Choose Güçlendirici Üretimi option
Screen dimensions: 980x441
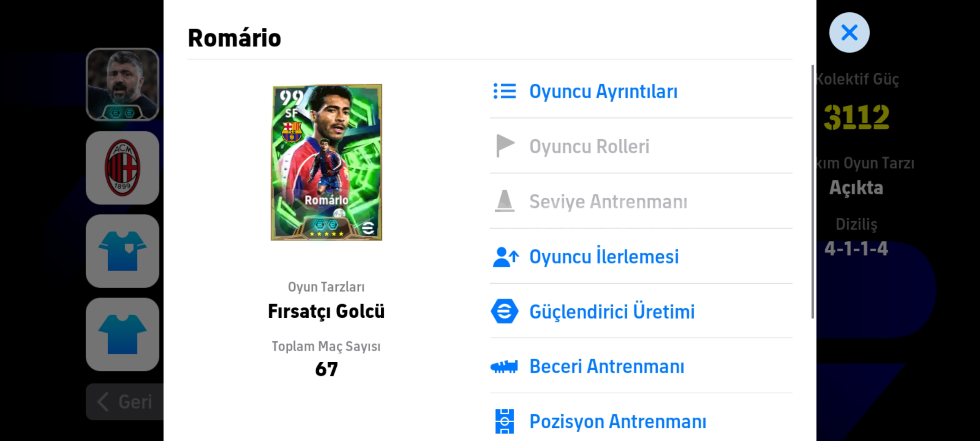[x=611, y=312]
